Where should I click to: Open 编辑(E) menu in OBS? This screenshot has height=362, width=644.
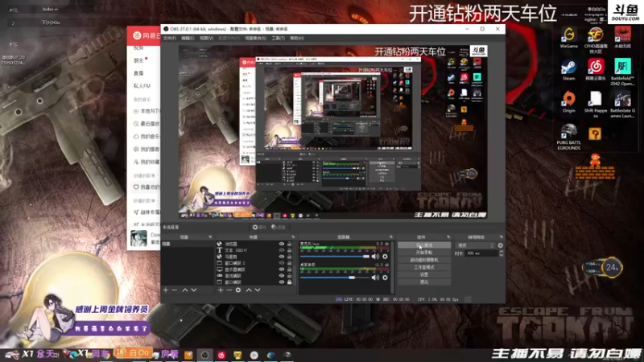[x=188, y=38]
